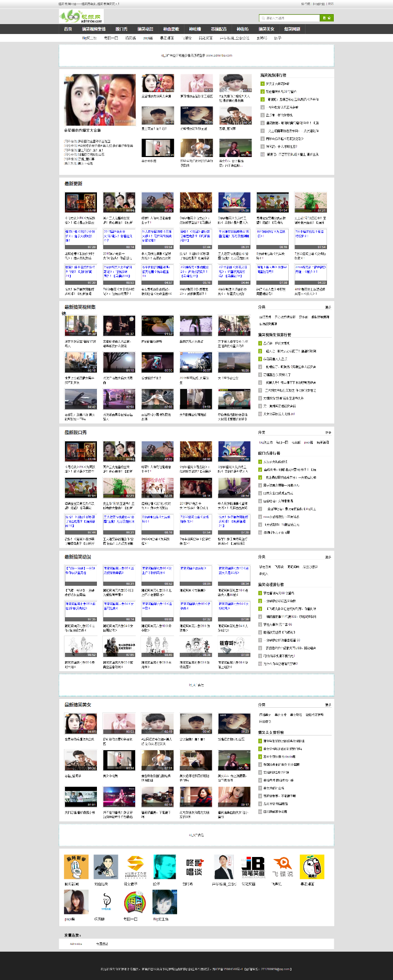Viewport: 393px width, 980px height.
Task: Click rank badge 1 in 搞笑美女排行榜
Action: [260, 741]
